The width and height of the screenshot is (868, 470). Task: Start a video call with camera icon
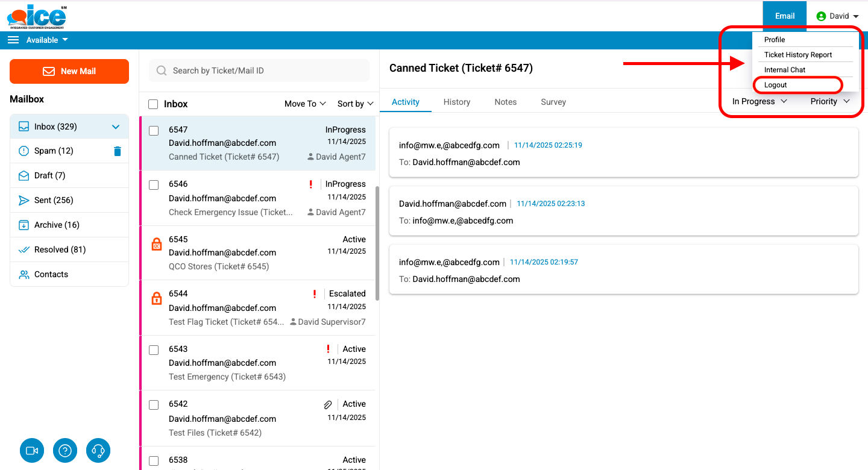(x=32, y=451)
